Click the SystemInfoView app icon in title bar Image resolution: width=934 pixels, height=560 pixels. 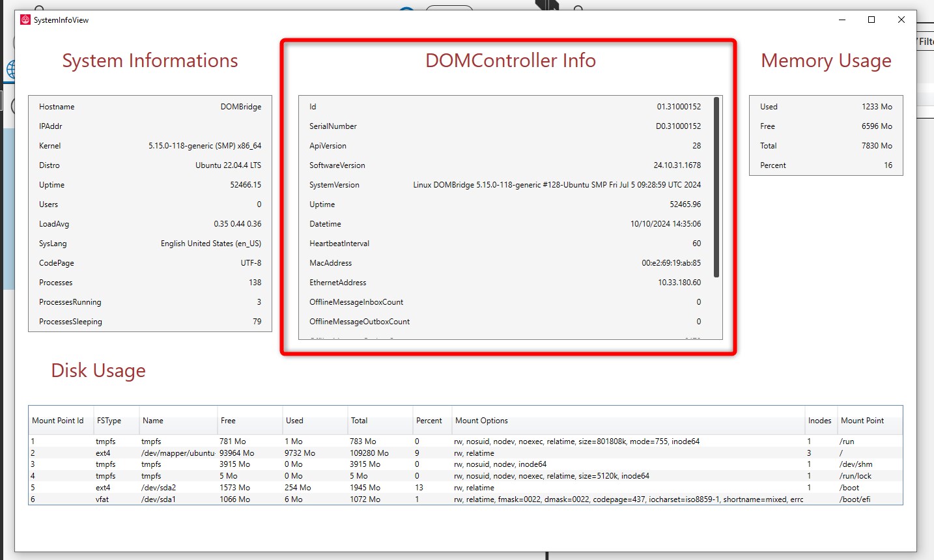25,20
